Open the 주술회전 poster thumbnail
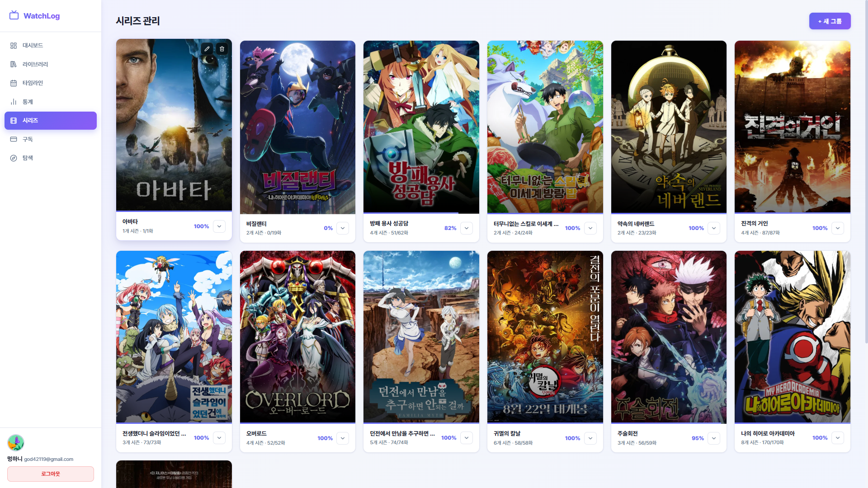 (669, 337)
